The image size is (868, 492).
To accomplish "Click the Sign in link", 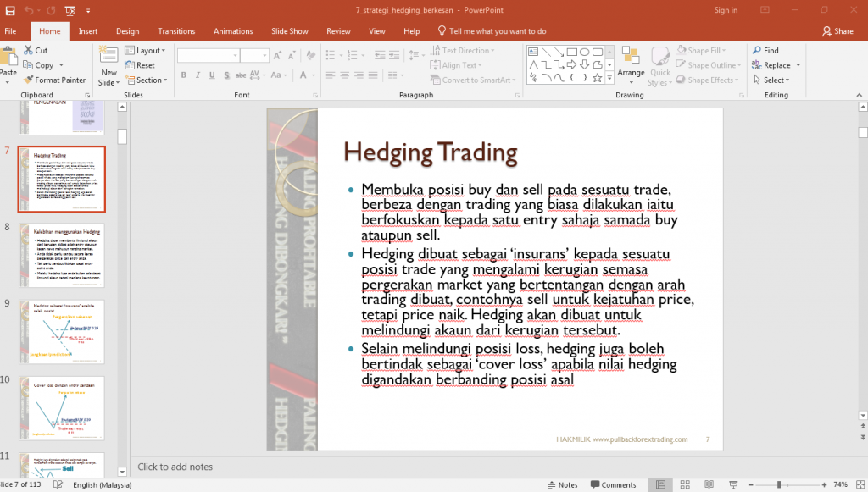I will coord(726,10).
